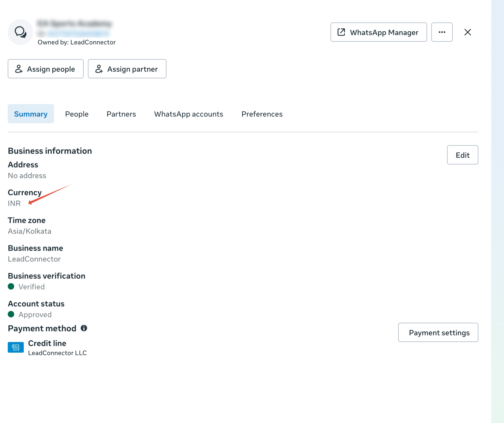Click the green Approved status dot
504x423 pixels.
click(11, 314)
